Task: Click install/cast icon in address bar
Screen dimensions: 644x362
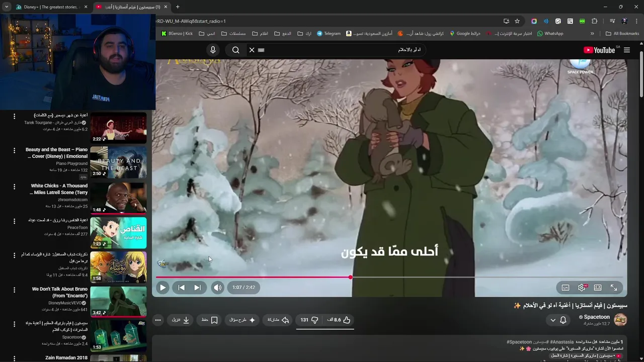Action: [x=506, y=21]
